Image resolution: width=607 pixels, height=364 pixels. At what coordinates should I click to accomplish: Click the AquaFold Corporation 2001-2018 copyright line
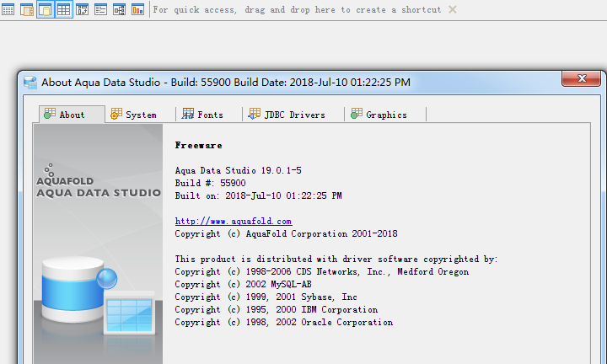coord(286,233)
